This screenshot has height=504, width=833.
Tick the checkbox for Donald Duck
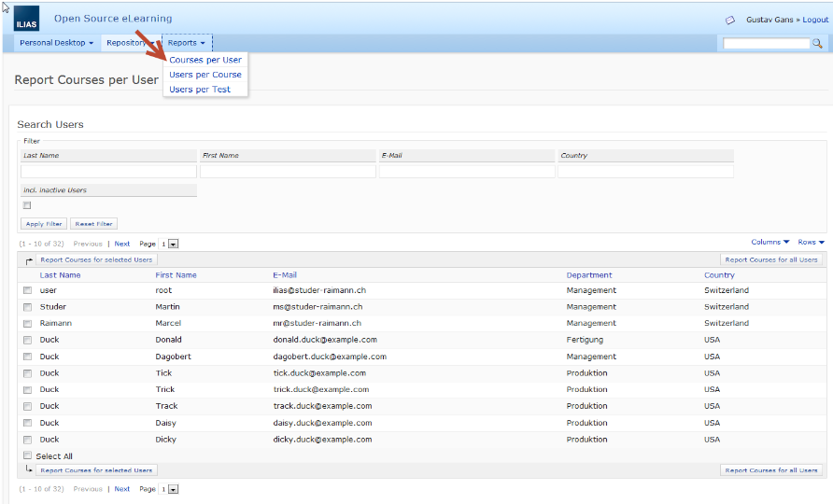tap(27, 341)
